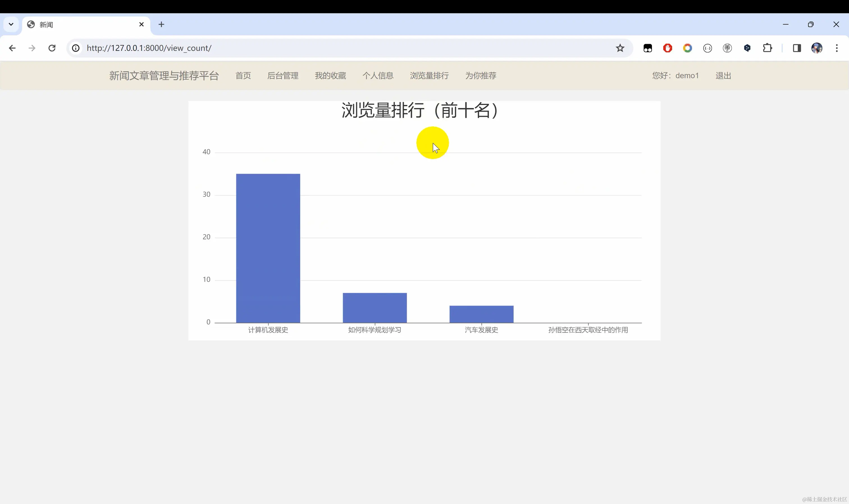Open a new tab with plus button

161,24
